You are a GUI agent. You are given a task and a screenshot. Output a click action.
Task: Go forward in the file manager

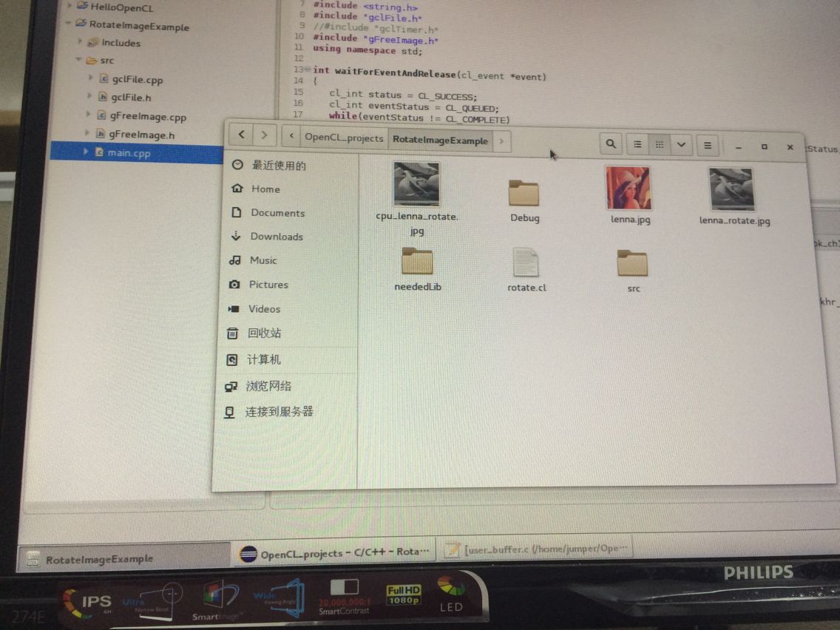pyautogui.click(x=264, y=135)
